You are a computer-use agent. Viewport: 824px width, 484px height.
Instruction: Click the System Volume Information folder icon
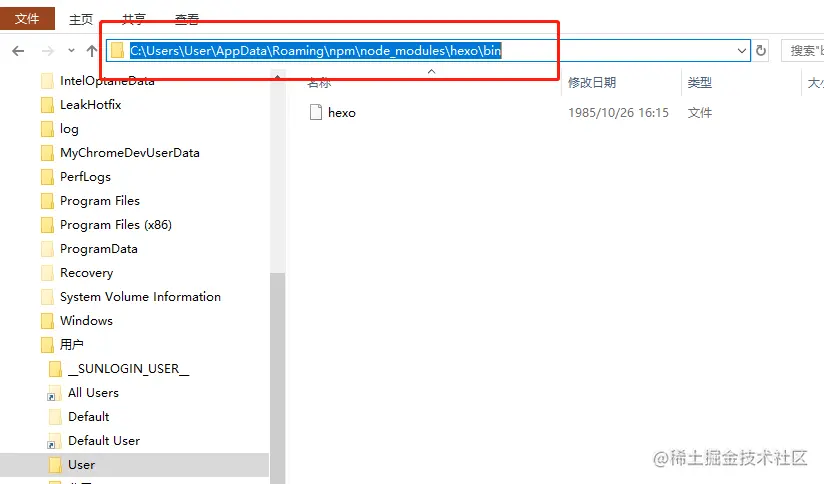coord(47,297)
